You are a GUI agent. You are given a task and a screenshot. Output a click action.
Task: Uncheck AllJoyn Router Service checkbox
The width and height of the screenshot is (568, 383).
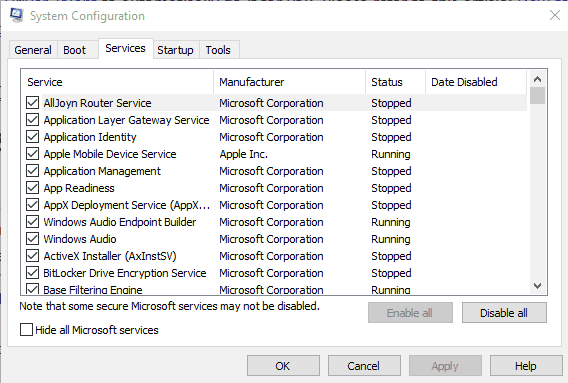click(x=33, y=103)
